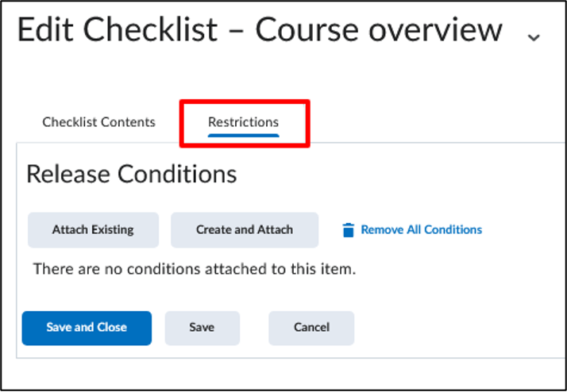Click the trash can icon
The height and width of the screenshot is (392, 567).
(x=348, y=230)
